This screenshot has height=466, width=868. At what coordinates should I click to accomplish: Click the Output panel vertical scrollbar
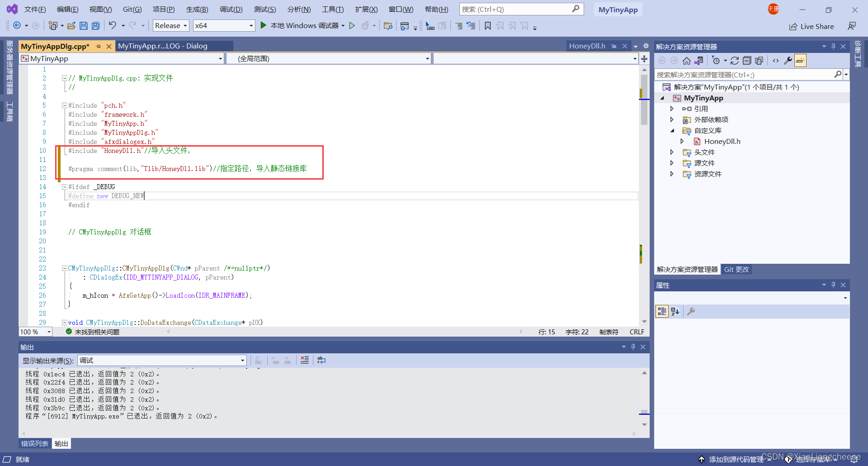pyautogui.click(x=644, y=399)
